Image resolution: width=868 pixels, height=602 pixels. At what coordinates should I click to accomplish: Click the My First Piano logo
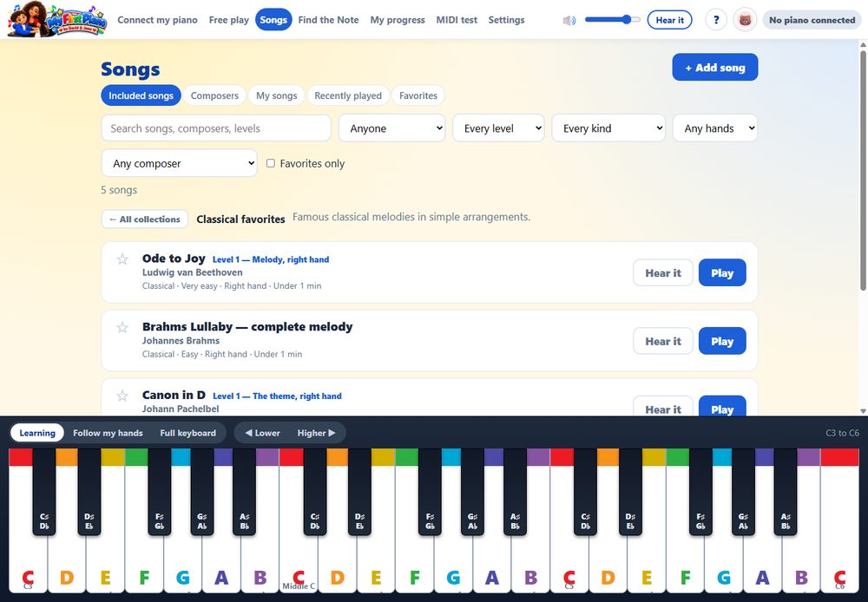(x=57, y=20)
